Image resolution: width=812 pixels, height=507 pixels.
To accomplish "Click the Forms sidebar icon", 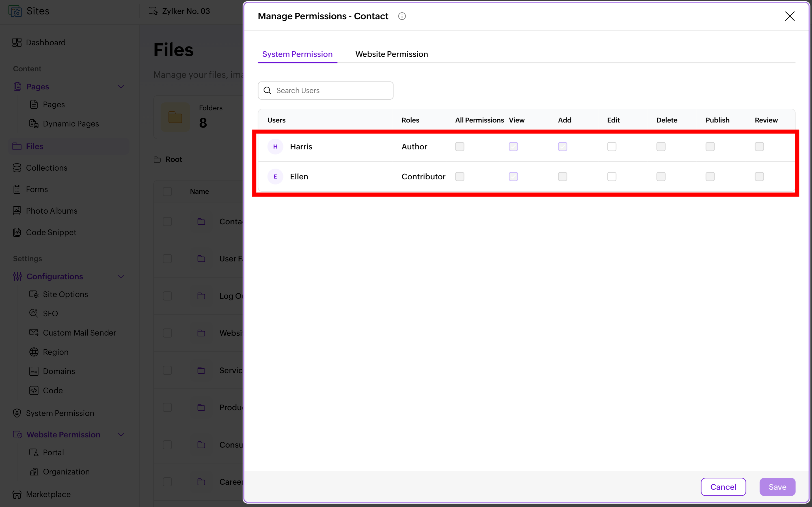I will point(17,189).
